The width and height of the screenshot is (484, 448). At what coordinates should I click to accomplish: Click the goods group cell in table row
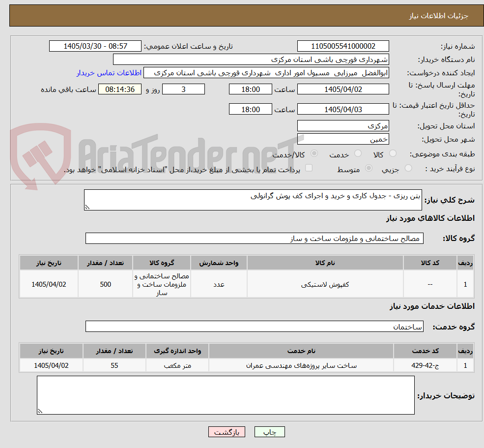click(x=162, y=284)
